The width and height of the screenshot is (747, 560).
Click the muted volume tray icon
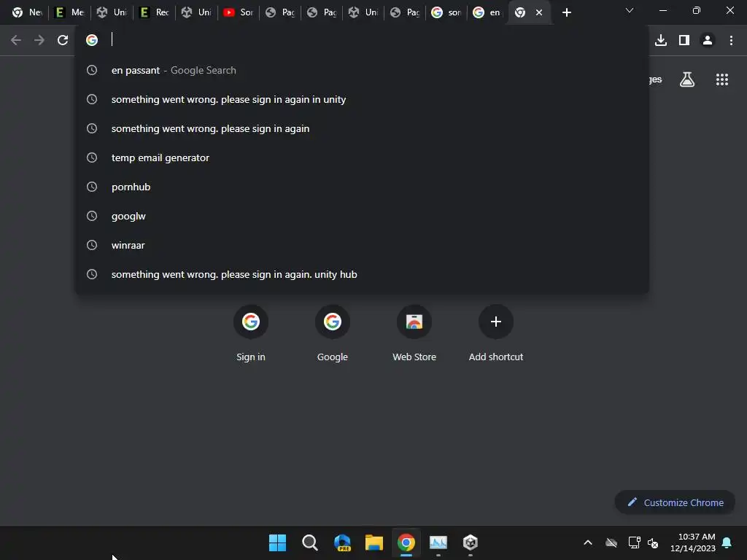653,542
